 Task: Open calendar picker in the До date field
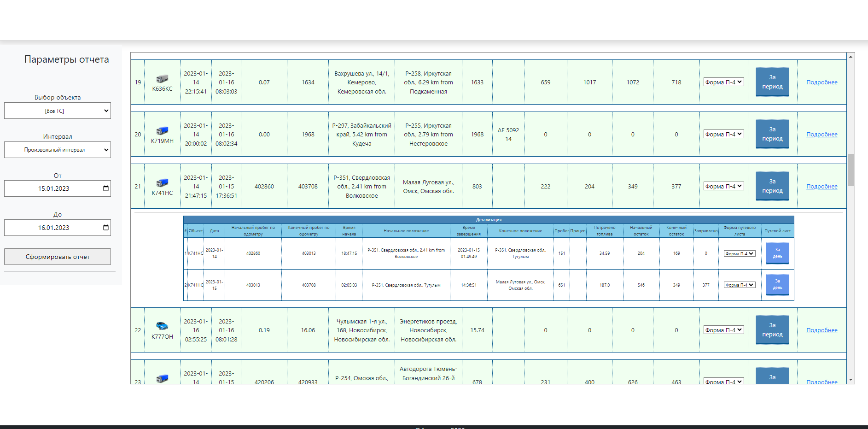[x=105, y=228]
